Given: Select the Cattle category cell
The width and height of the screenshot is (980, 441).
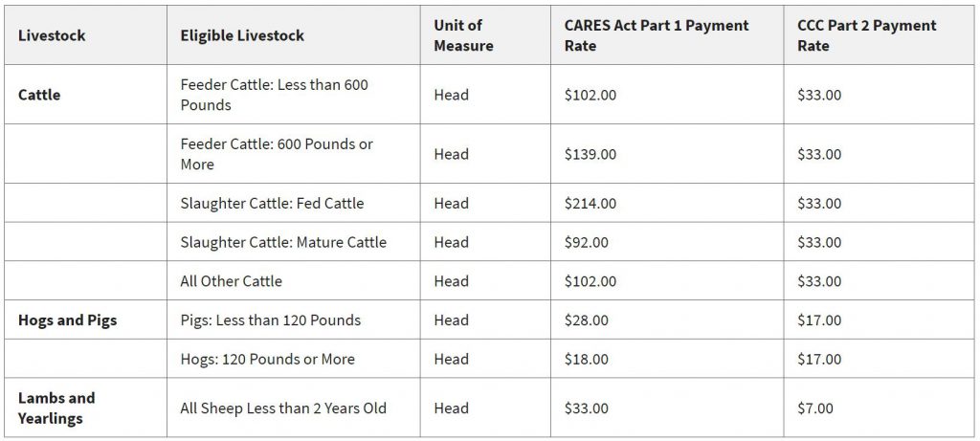Looking at the screenshot, I should [39, 95].
